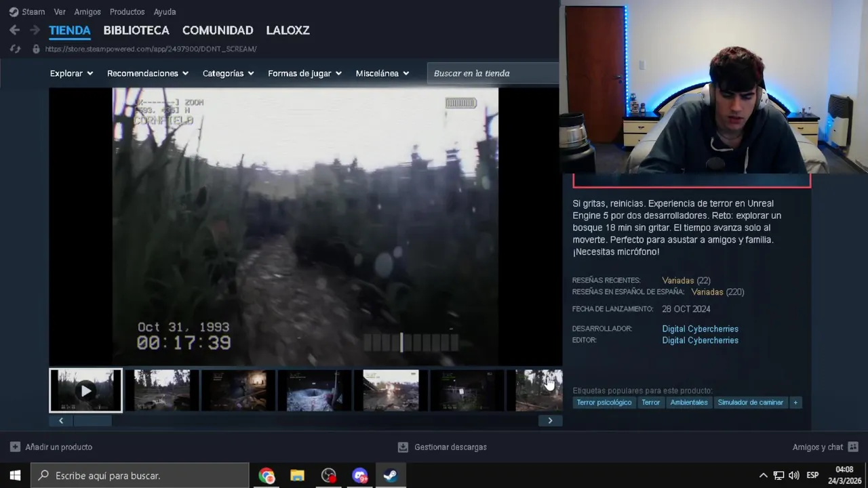
Task: Open the editor Digital Cybercherries link
Action: [x=700, y=340]
